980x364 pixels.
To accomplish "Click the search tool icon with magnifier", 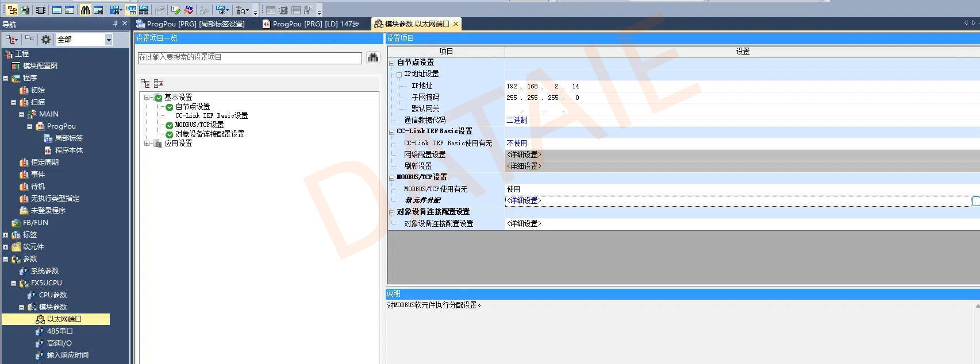I will coord(242,10).
